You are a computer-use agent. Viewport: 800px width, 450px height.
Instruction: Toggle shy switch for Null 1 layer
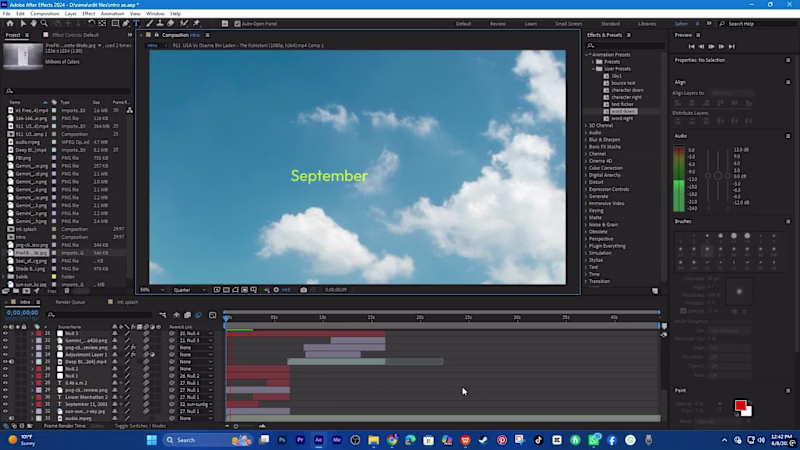(115, 376)
